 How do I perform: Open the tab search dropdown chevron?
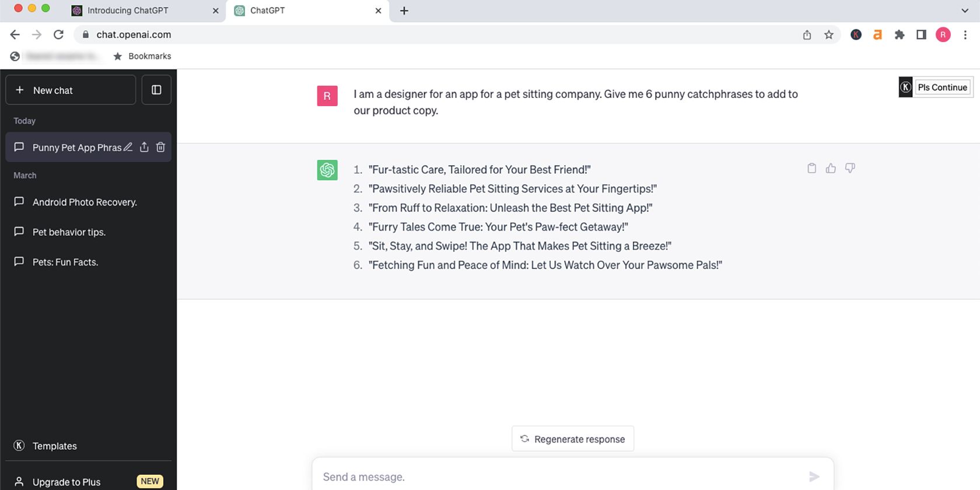964,10
